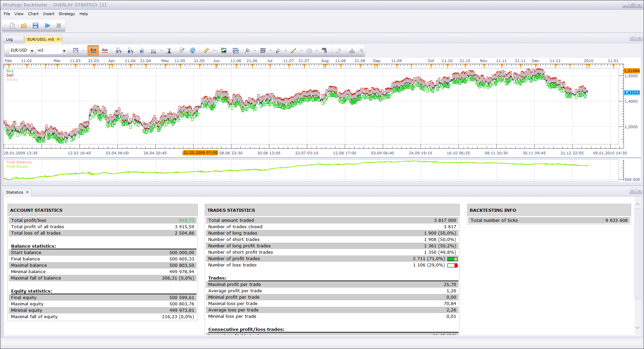Start the backtest with play button
This screenshot has width=644, height=349.
click(x=47, y=26)
